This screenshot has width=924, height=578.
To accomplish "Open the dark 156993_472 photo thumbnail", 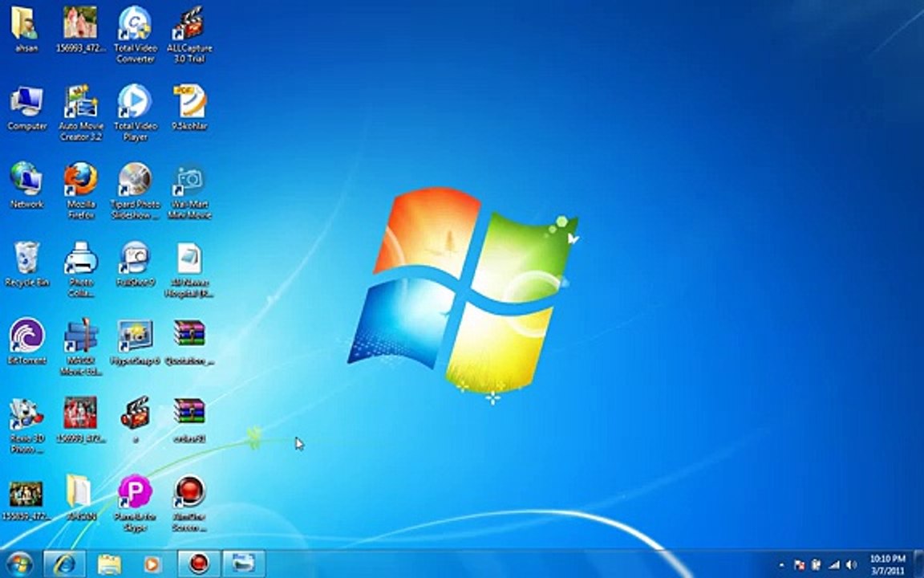I will (26, 500).
